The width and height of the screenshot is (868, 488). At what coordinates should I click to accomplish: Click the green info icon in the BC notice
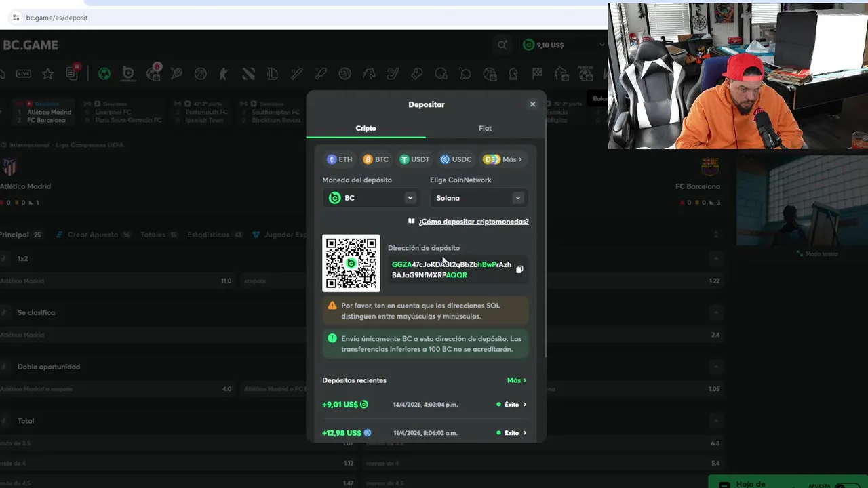click(332, 338)
